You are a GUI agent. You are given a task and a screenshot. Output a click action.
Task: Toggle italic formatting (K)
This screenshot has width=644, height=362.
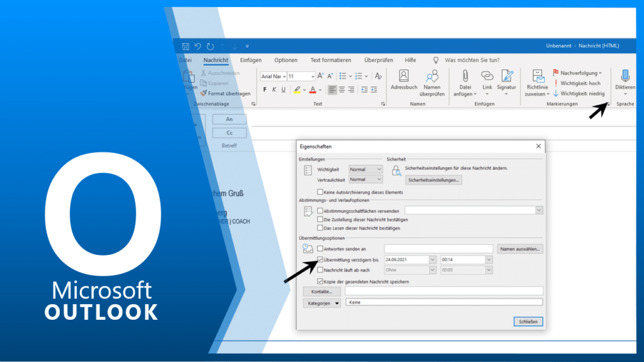[x=274, y=89]
